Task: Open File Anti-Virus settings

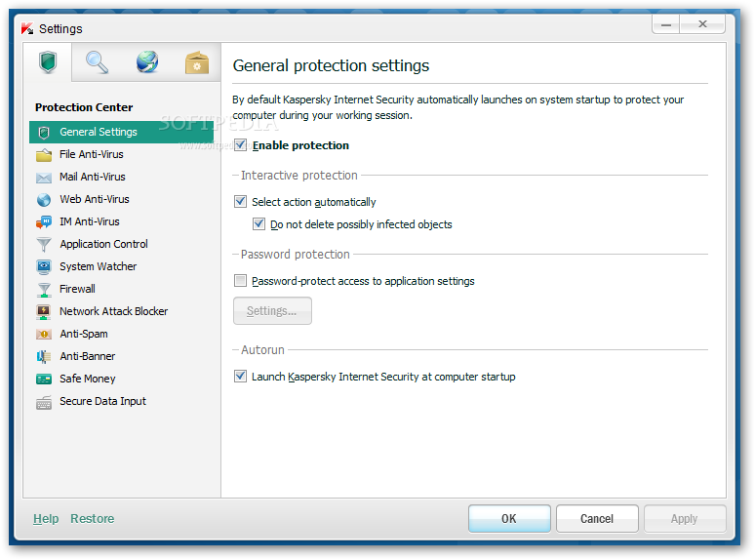Action: point(121,154)
